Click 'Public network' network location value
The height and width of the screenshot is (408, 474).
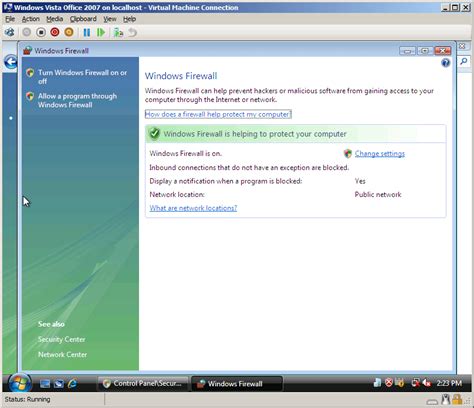[x=378, y=195]
